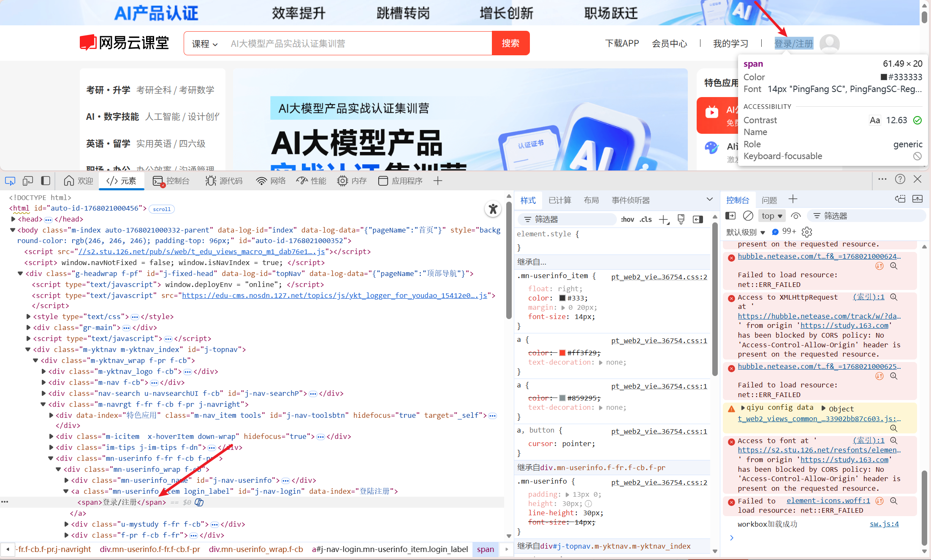This screenshot has width=931, height=560.
Task: Click the console sidebar toggle icon
Action: (x=730, y=216)
